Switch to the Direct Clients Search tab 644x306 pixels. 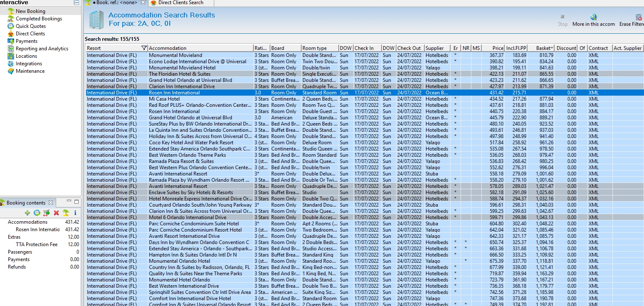[x=181, y=2]
